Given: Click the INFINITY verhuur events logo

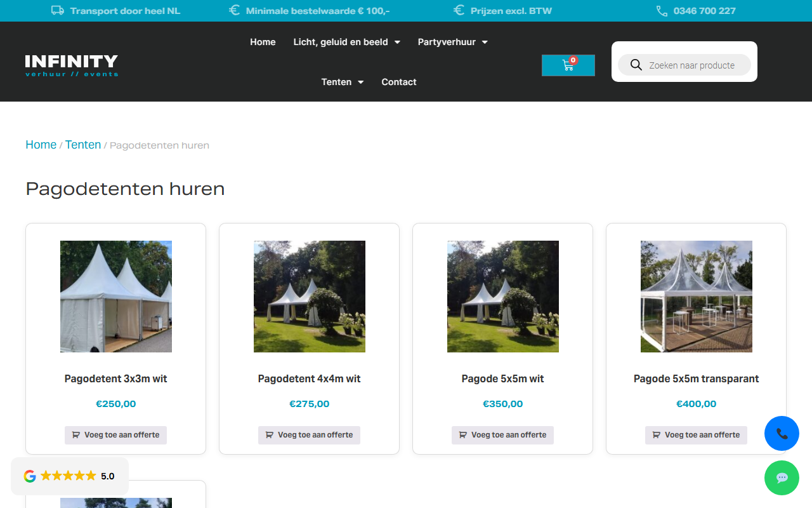Looking at the screenshot, I should pos(72,65).
